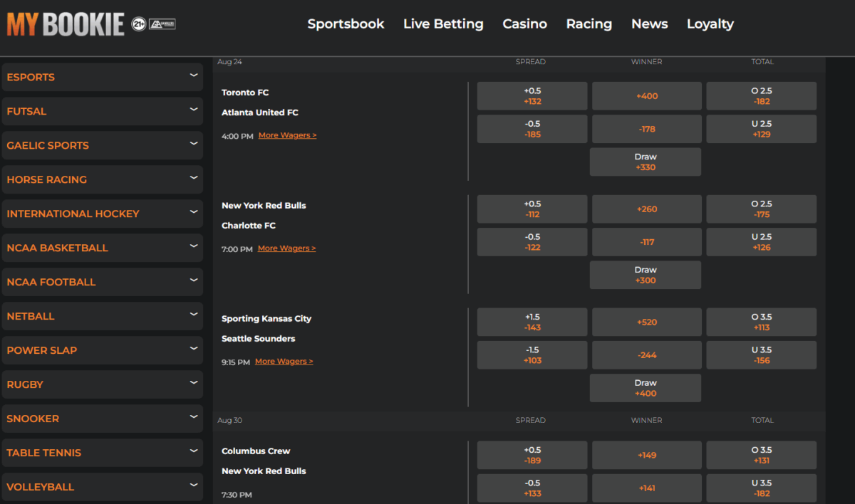
Task: Click the Atlanta United FC team name
Action: pos(260,112)
